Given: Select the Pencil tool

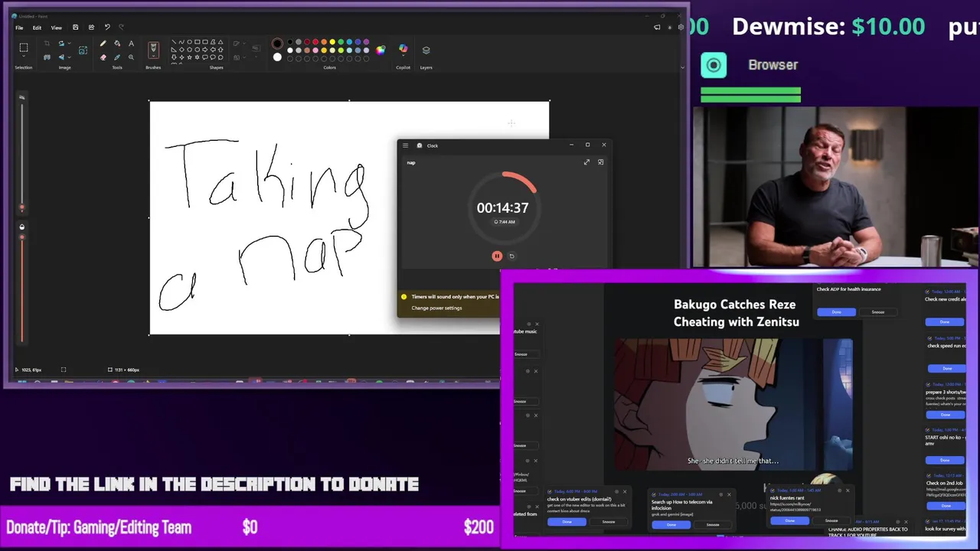Looking at the screenshot, I should click(x=103, y=44).
